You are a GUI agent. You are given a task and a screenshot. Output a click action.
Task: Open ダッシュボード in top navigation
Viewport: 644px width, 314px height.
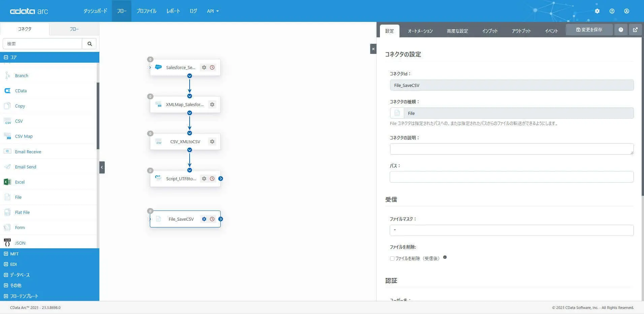tap(95, 11)
